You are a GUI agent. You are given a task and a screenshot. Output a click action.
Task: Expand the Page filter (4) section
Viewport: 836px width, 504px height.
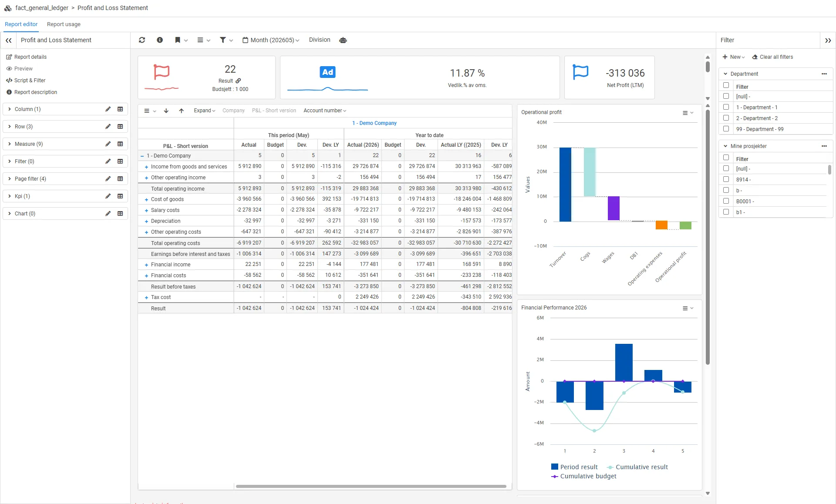pyautogui.click(x=10, y=179)
